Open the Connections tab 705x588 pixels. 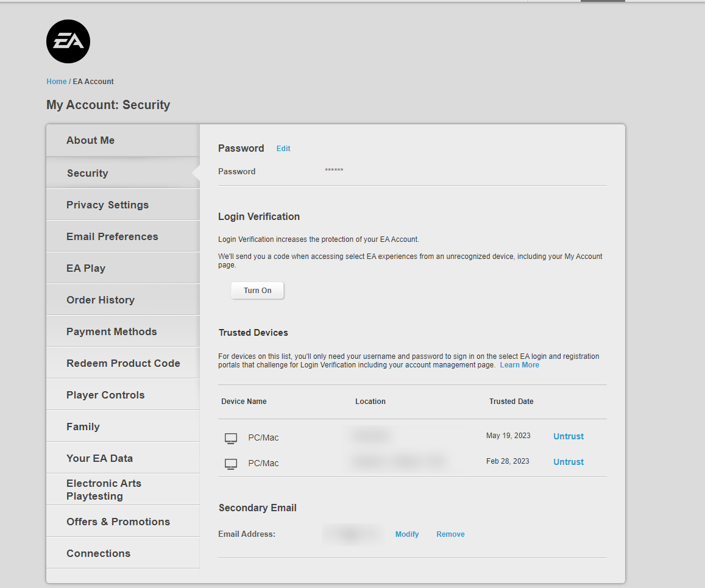click(98, 553)
